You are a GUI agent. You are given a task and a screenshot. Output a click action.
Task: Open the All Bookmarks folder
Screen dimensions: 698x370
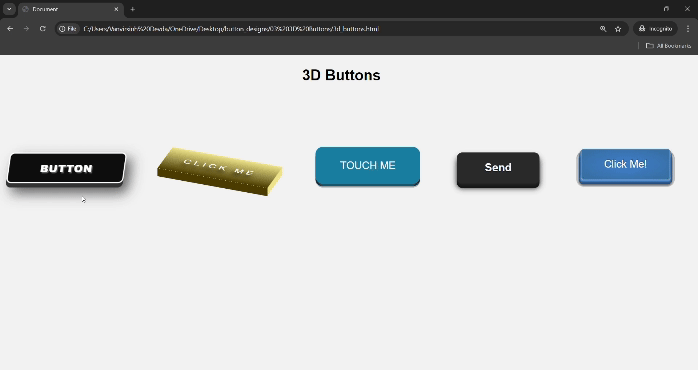pos(669,46)
